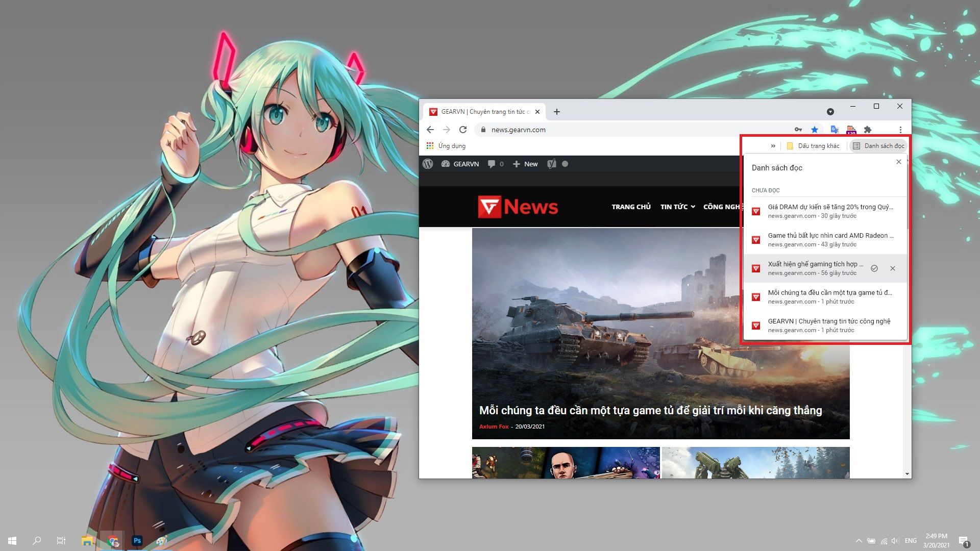Image resolution: width=980 pixels, height=551 pixels.
Task: Click the GEARVN News logo
Action: [x=518, y=207]
